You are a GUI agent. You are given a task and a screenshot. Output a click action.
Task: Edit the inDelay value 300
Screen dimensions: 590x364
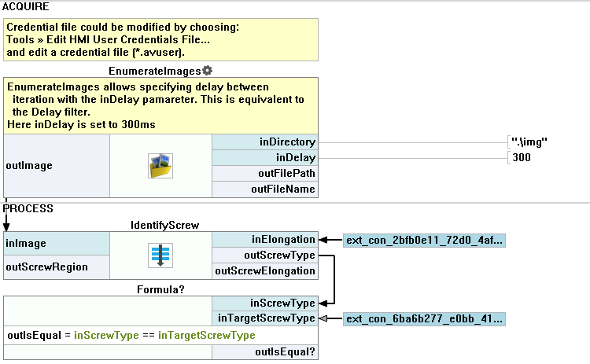click(x=522, y=158)
